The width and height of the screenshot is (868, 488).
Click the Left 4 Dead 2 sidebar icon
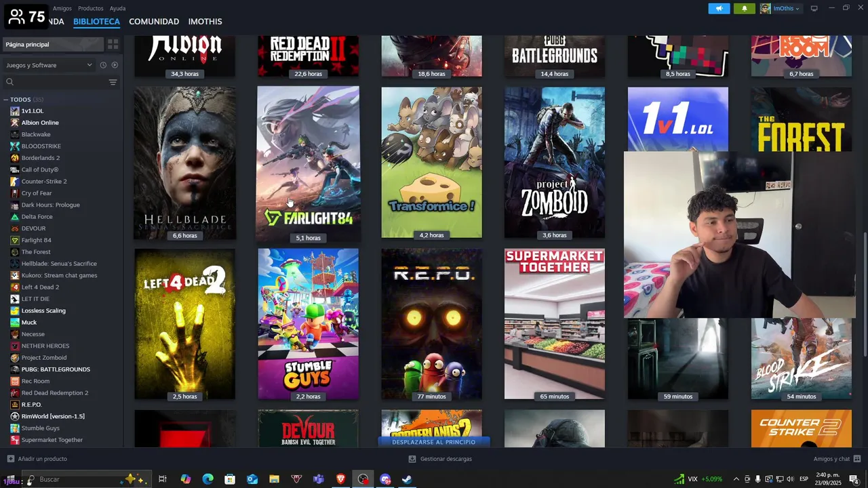[15, 287]
